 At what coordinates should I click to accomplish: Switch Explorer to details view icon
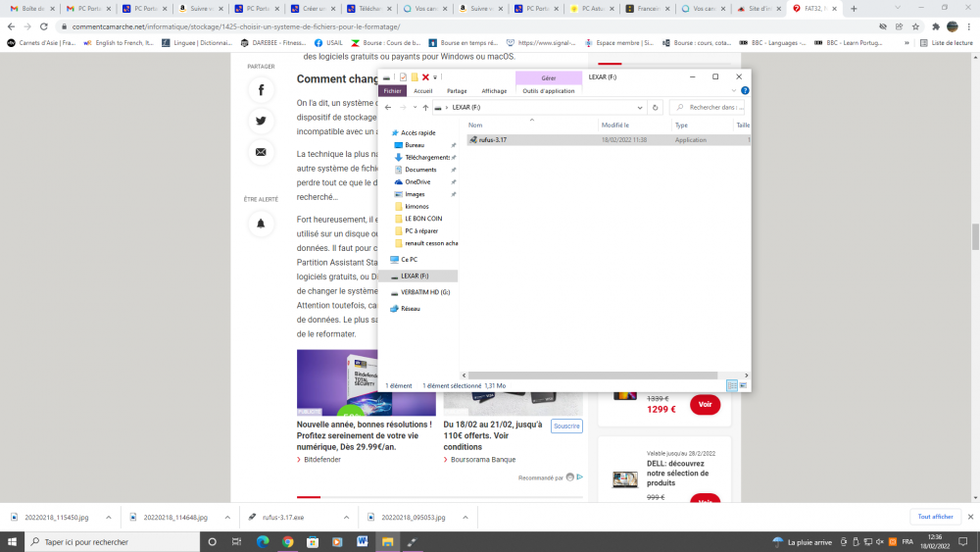732,385
